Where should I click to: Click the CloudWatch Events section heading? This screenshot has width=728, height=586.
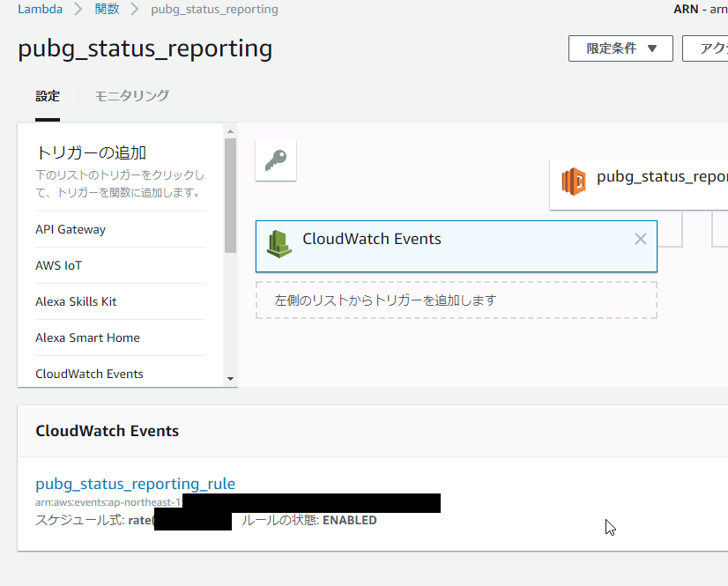point(108,431)
